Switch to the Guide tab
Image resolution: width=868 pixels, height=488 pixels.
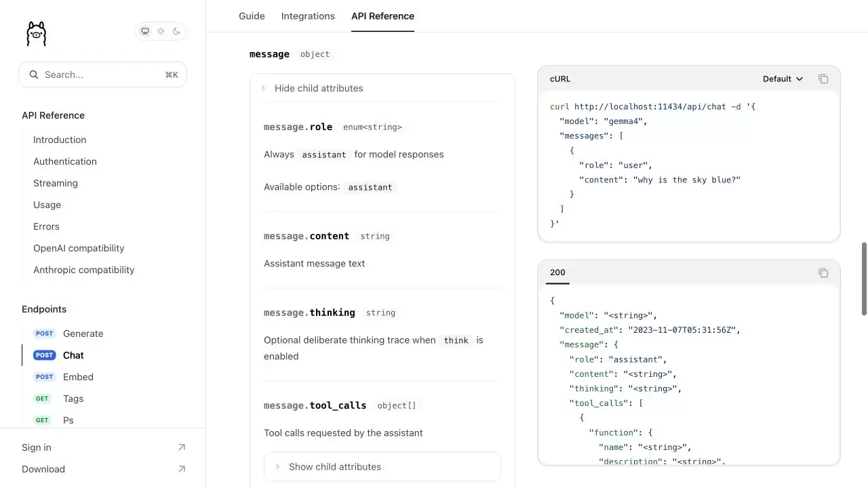coord(252,16)
